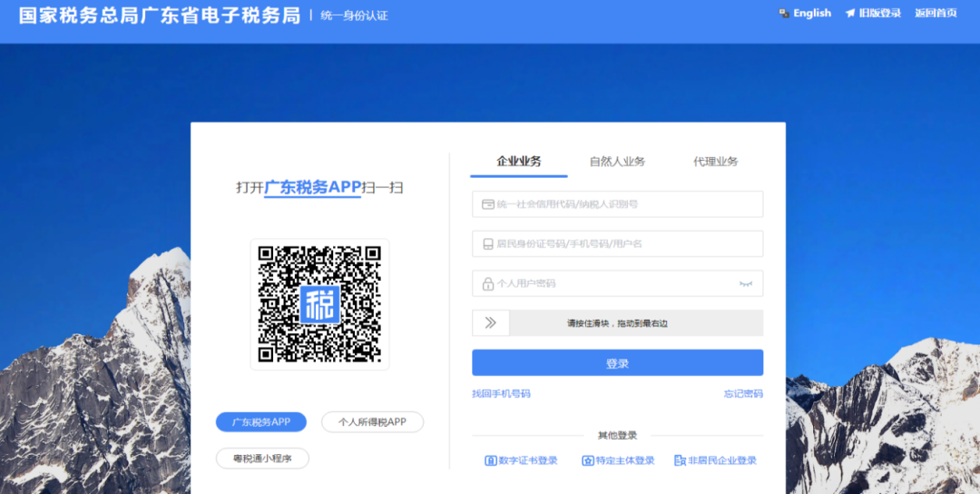The image size is (980, 494).
Task: Click the phone icon in ID number field
Action: tap(488, 244)
